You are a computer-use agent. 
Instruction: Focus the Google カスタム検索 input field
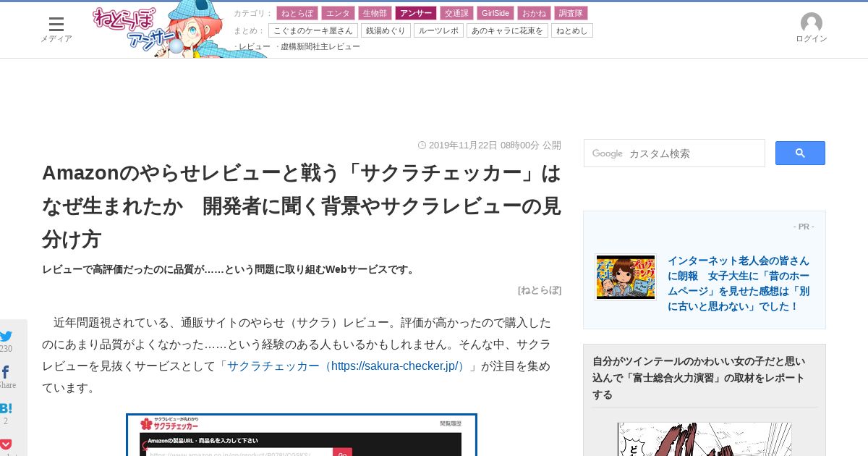[x=674, y=153]
